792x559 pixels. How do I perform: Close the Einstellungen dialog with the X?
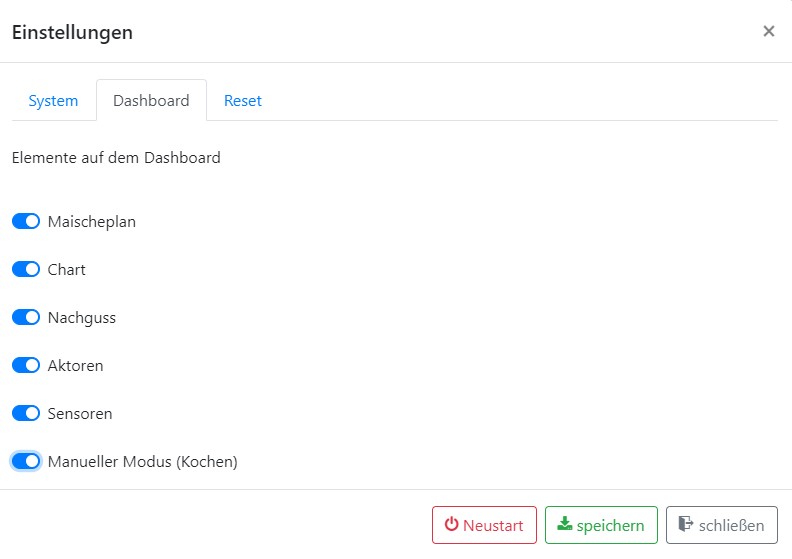click(768, 31)
